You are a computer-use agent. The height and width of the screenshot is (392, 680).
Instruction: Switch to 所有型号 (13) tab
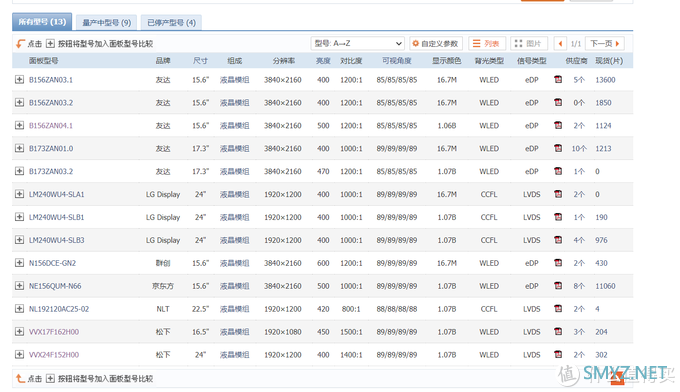(x=42, y=22)
